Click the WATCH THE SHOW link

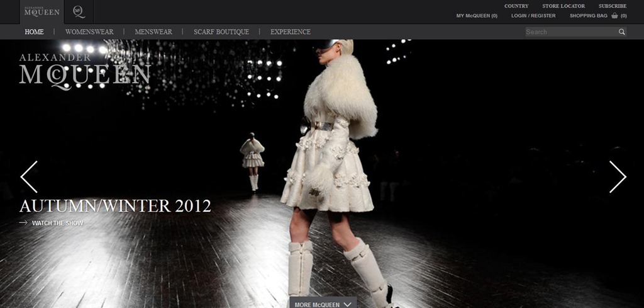(57, 224)
